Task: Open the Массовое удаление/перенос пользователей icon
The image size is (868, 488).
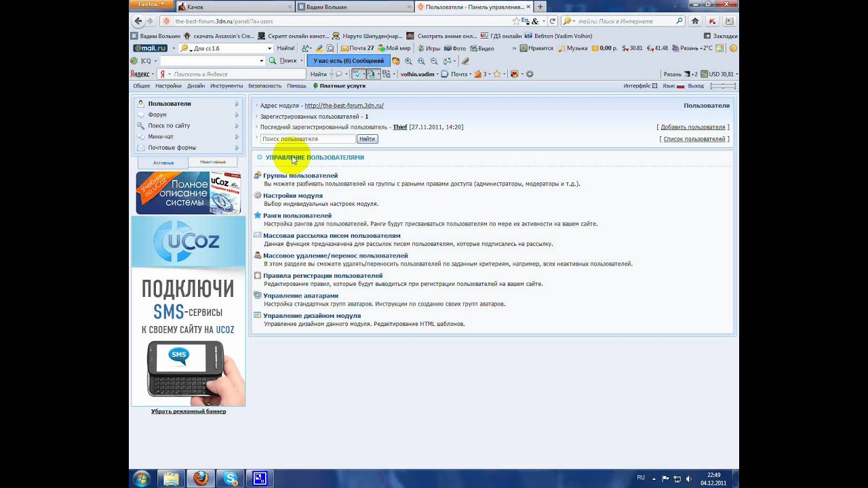Action: [x=258, y=256]
